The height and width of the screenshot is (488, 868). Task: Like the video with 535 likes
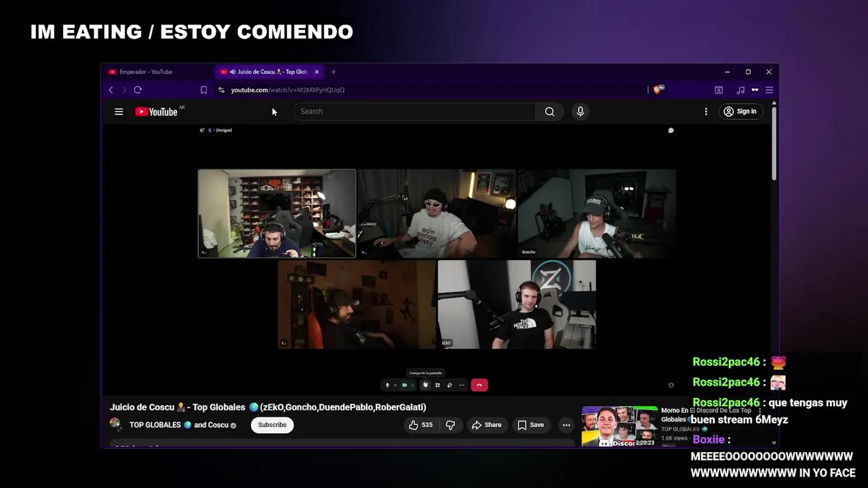pyautogui.click(x=420, y=425)
